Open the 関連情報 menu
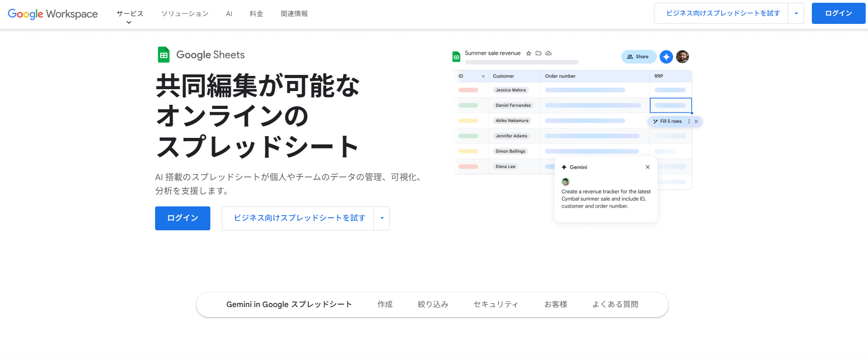 coord(295,14)
